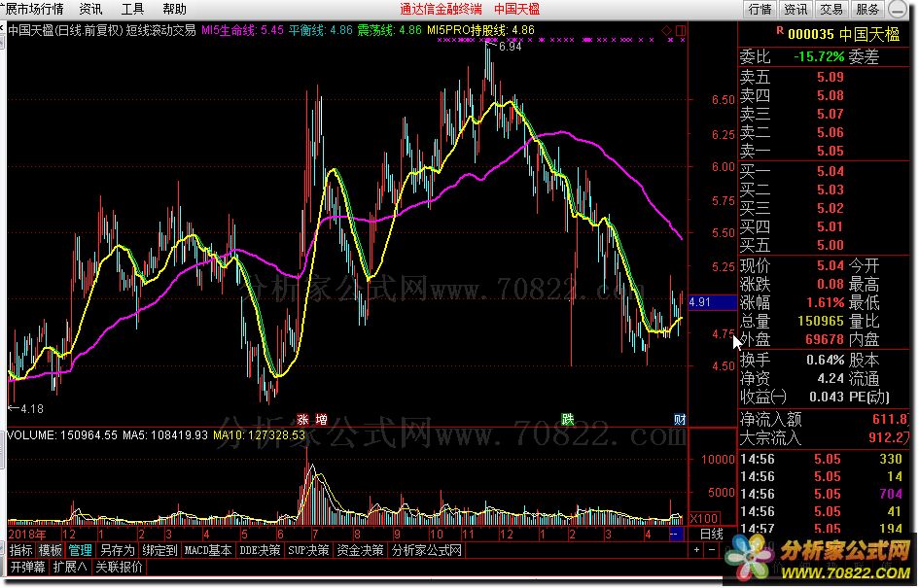Zoom in with the + button
The image size is (919, 588).
click(x=696, y=550)
